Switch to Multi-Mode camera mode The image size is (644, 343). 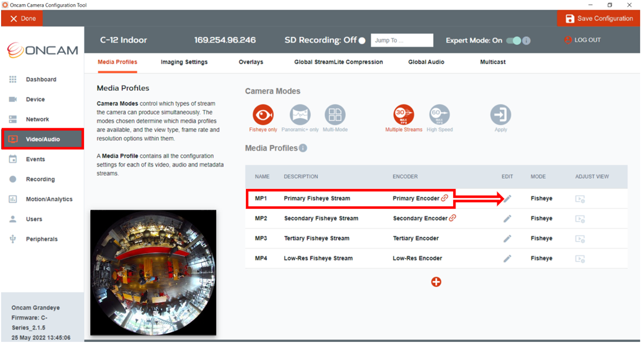coord(335,115)
